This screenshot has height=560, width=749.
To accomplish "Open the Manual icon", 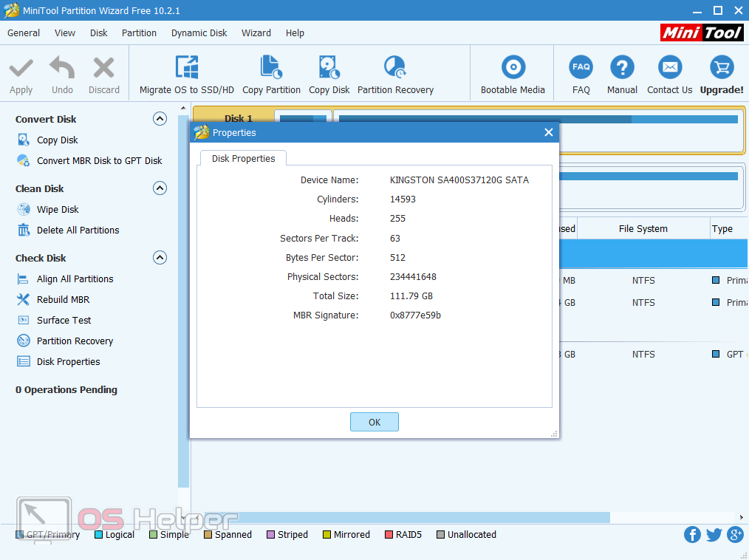I will pos(622,68).
